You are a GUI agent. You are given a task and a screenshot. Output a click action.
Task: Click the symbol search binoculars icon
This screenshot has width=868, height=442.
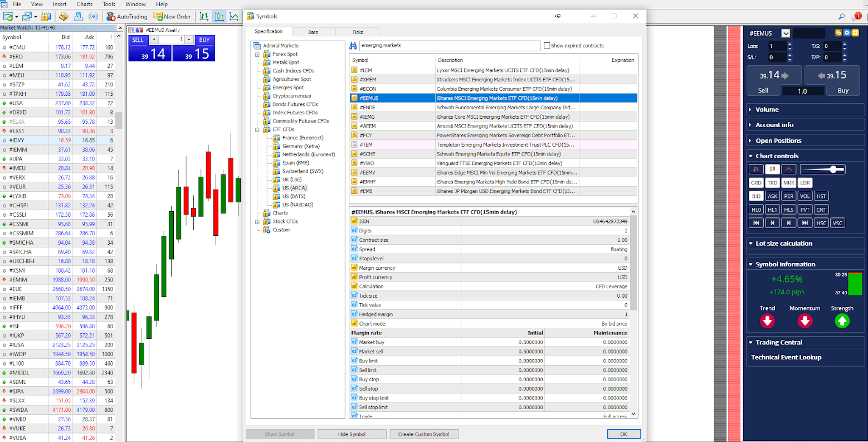click(354, 46)
